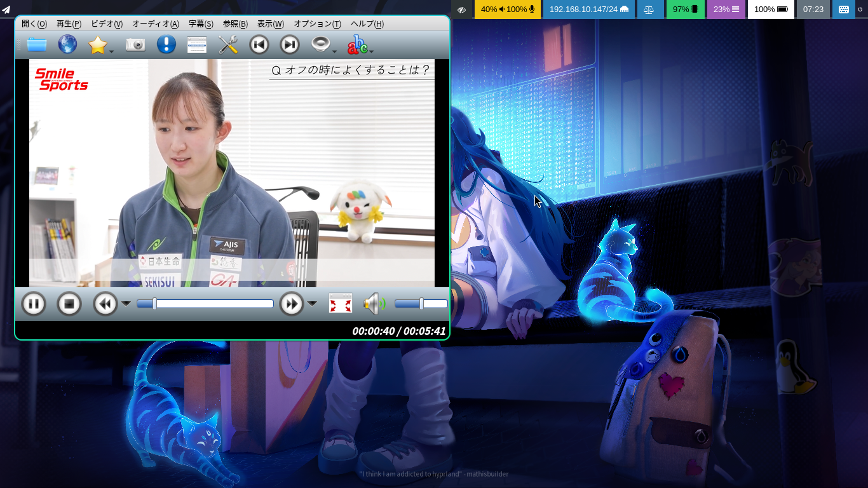Open the forward options dropdown arrow

[312, 304]
